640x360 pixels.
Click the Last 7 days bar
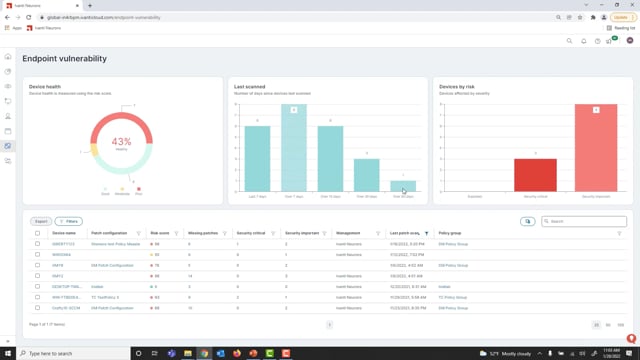coord(258,159)
